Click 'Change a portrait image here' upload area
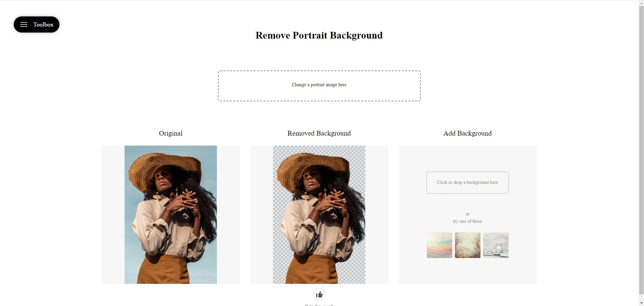The image size is (644, 306). pyautogui.click(x=319, y=86)
